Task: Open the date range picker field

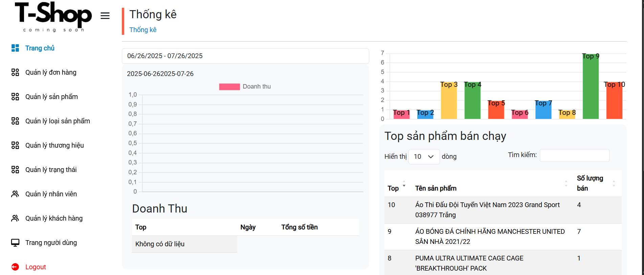Action: point(245,56)
